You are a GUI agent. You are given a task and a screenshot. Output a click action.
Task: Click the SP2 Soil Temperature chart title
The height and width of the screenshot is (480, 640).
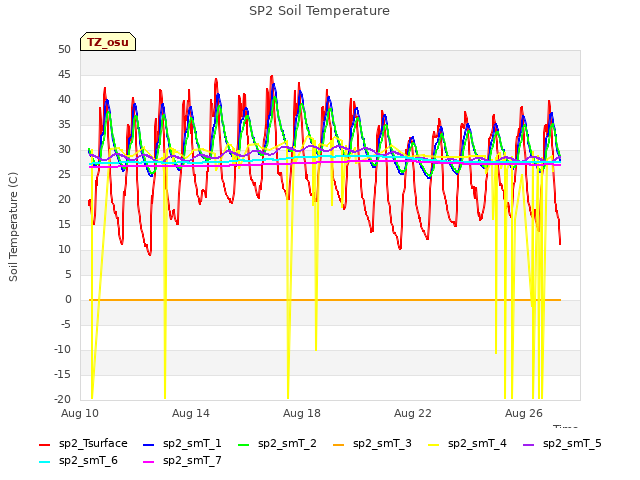click(320, 11)
